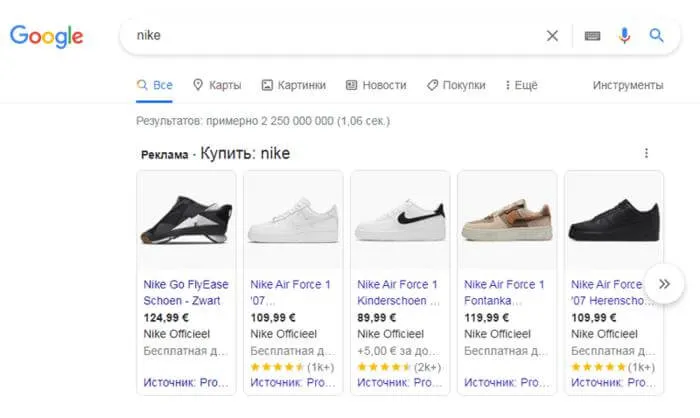Screen dimensions: 700x418
Task: Open Nike Air Force 1 Fontanka link
Action: pyautogui.click(x=505, y=291)
